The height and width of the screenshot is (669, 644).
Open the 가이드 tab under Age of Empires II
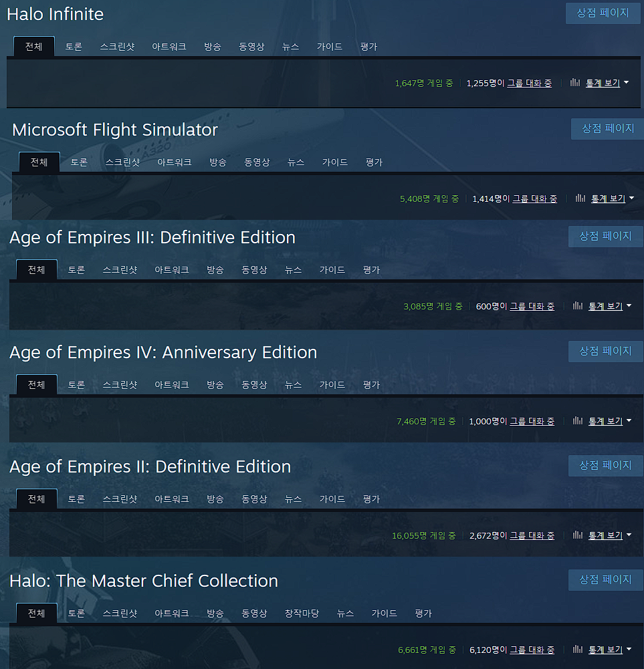point(332,499)
